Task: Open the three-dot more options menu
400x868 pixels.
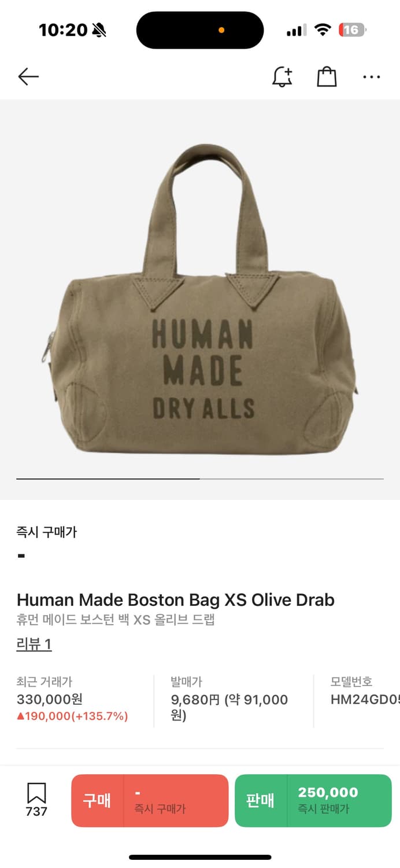Action: 372,76
